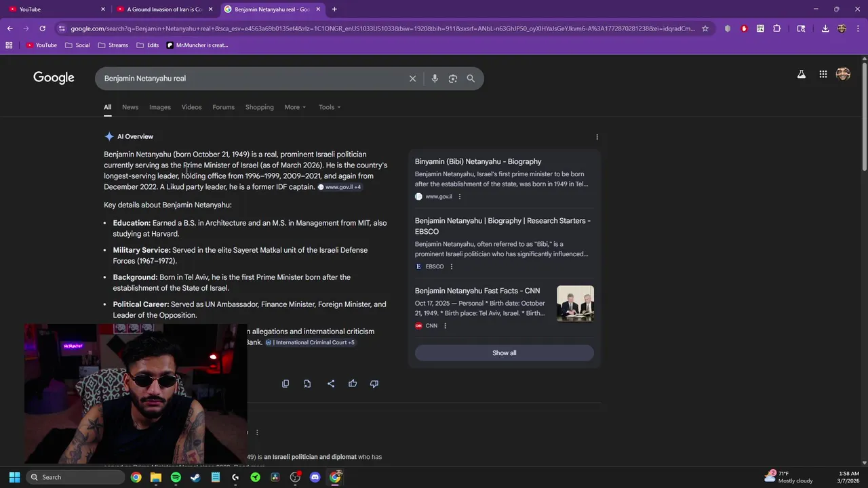Screen dimensions: 868x488
Task: Open Steam from the taskbar
Action: click(195, 477)
